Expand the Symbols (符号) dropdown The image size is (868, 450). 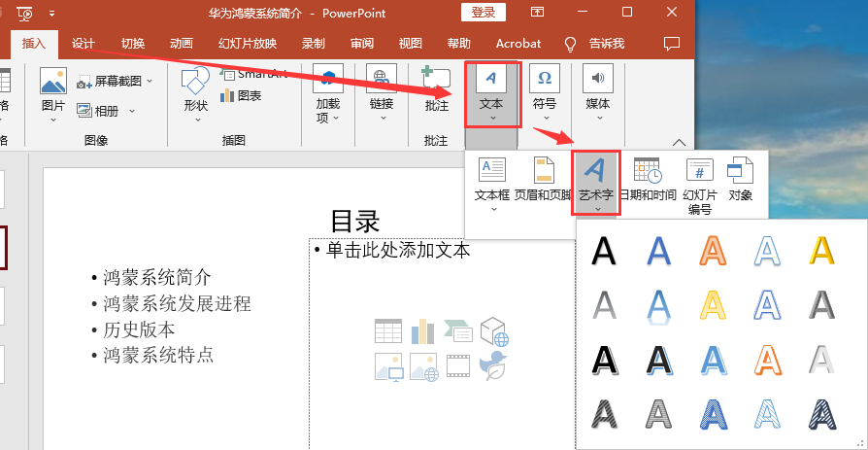click(x=545, y=92)
